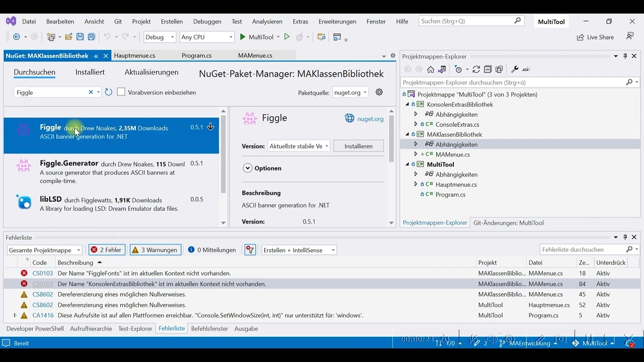Viewport: 644px width, 362px height.
Task: Open properties wrench icon in Projektmappen-Explorer
Action: click(515, 69)
